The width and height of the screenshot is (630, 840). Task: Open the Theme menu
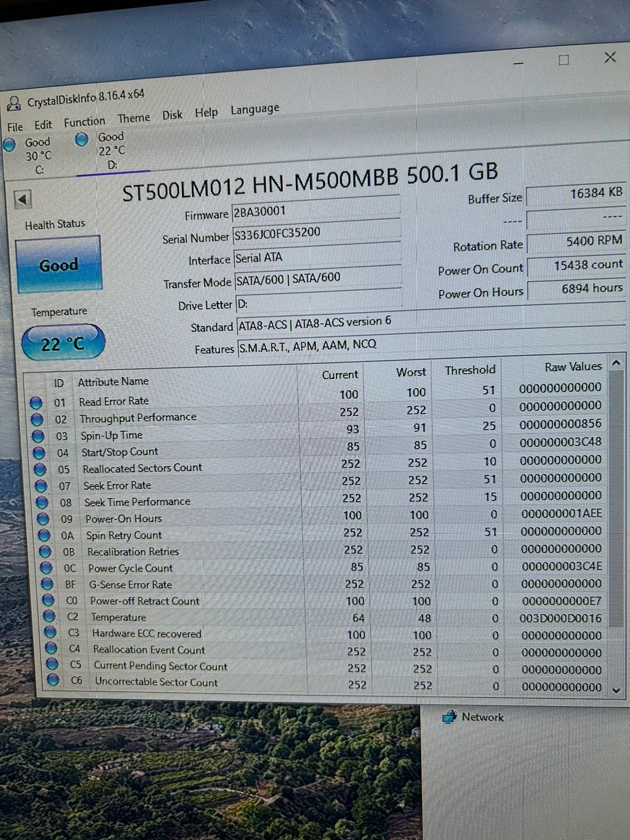pyautogui.click(x=134, y=118)
